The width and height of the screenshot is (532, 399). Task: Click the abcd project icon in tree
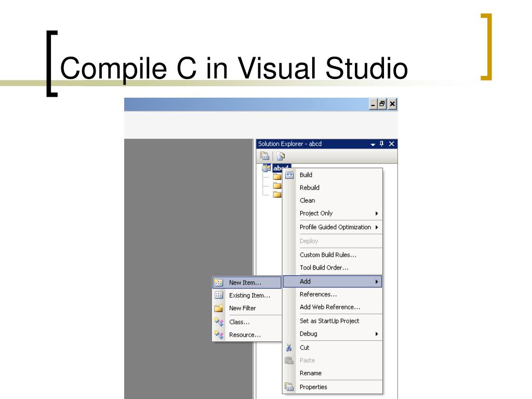click(x=267, y=168)
